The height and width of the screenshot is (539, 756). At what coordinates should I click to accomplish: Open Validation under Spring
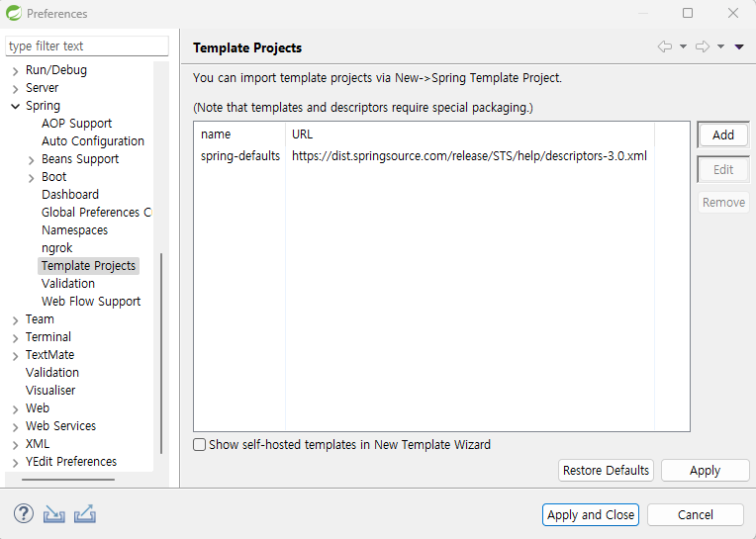[68, 283]
